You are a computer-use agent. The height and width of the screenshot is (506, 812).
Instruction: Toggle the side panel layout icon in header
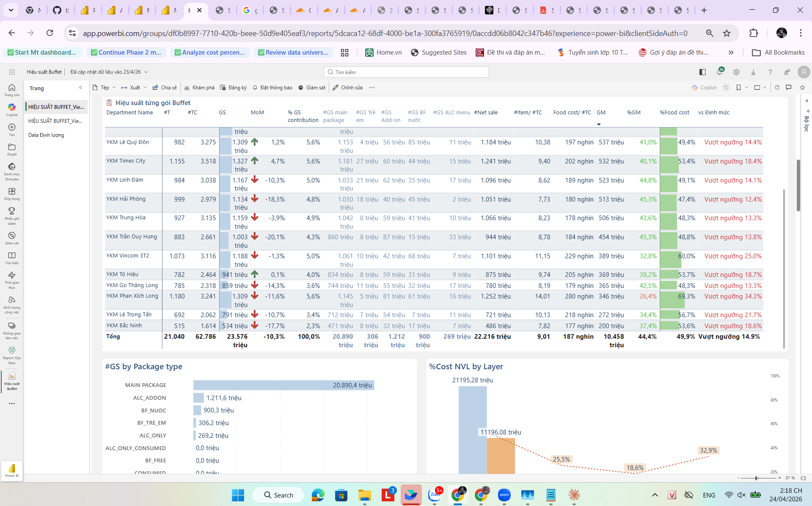point(702,72)
